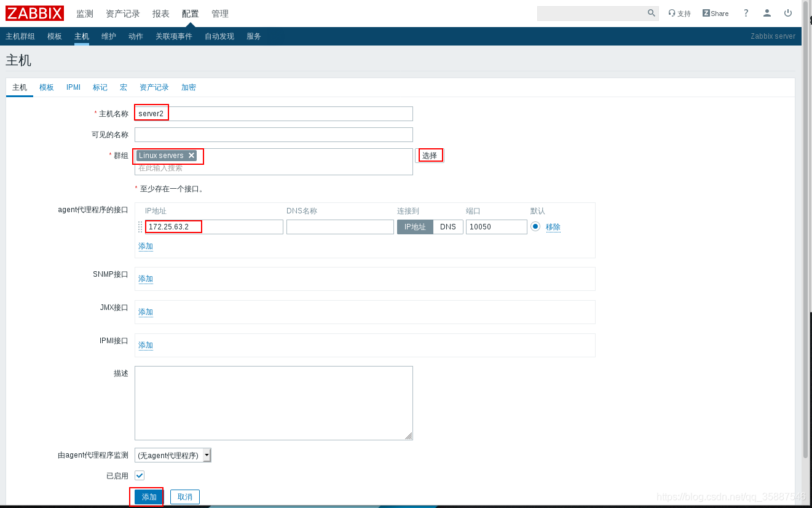
Task: Go to Templates submenu in navigation bar
Action: [55, 36]
